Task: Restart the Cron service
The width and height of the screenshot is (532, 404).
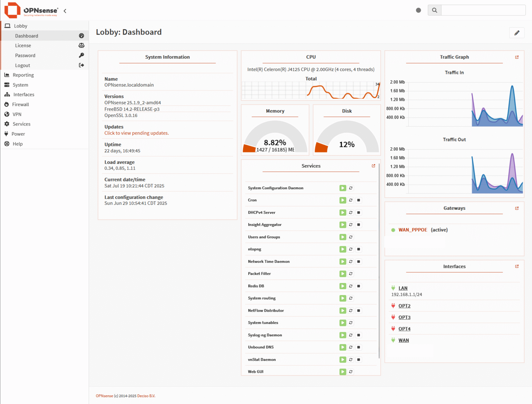Action: 351,200
